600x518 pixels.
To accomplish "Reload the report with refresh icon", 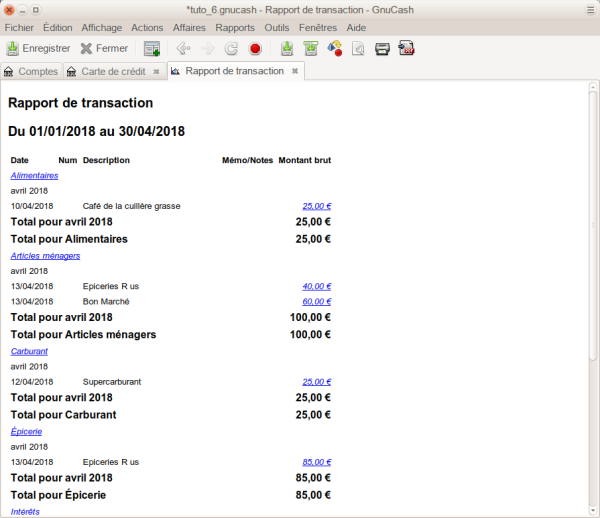I will click(x=231, y=49).
